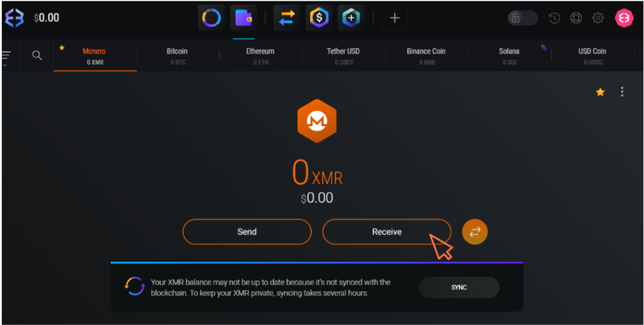Switch to the Ethereum asset tab
Image resolution: width=644 pixels, height=325 pixels.
pos(260,56)
